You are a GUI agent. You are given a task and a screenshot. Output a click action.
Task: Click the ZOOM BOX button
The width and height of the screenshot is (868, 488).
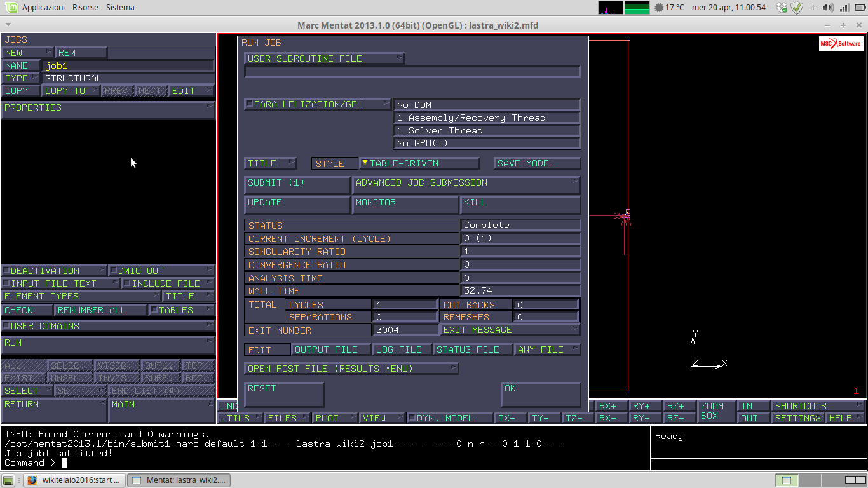coord(716,411)
